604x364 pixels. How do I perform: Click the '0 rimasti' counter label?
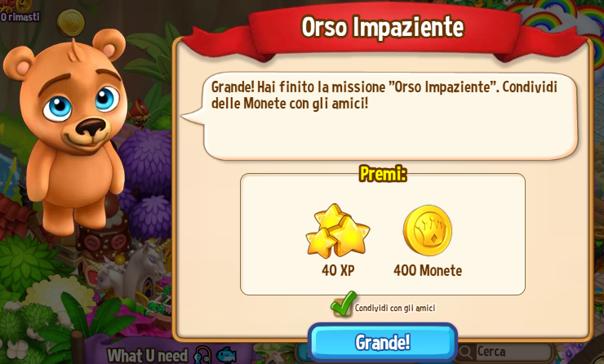[x=20, y=16]
